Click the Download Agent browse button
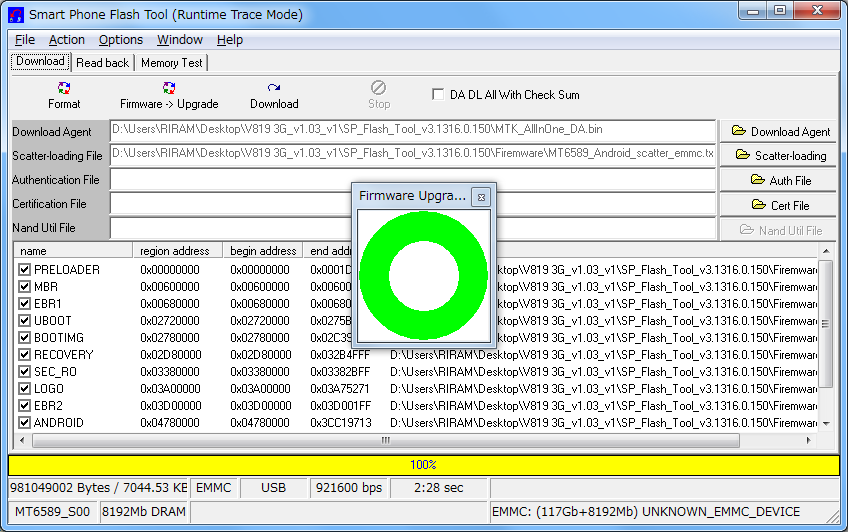The height and width of the screenshot is (532, 848). (x=778, y=131)
